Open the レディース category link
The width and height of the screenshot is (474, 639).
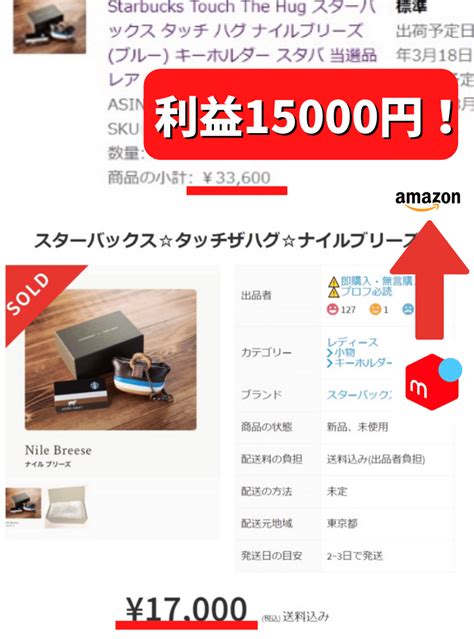pos(352,342)
